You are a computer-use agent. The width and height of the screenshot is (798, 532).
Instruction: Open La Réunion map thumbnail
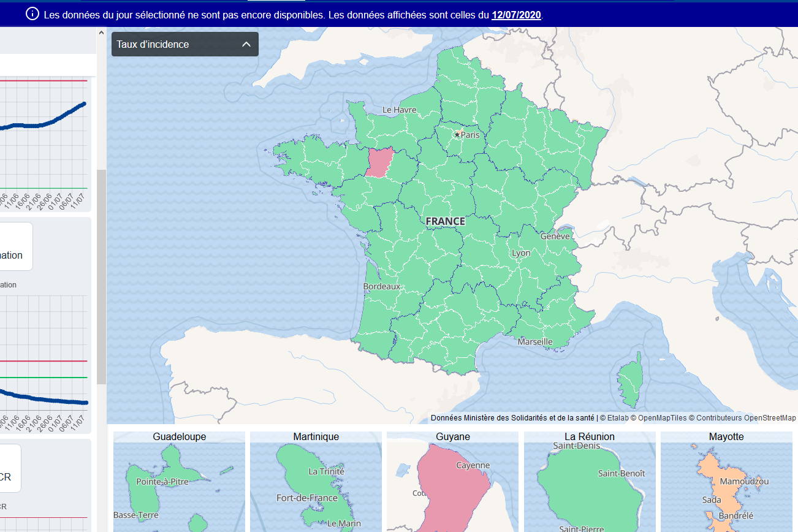click(x=589, y=484)
